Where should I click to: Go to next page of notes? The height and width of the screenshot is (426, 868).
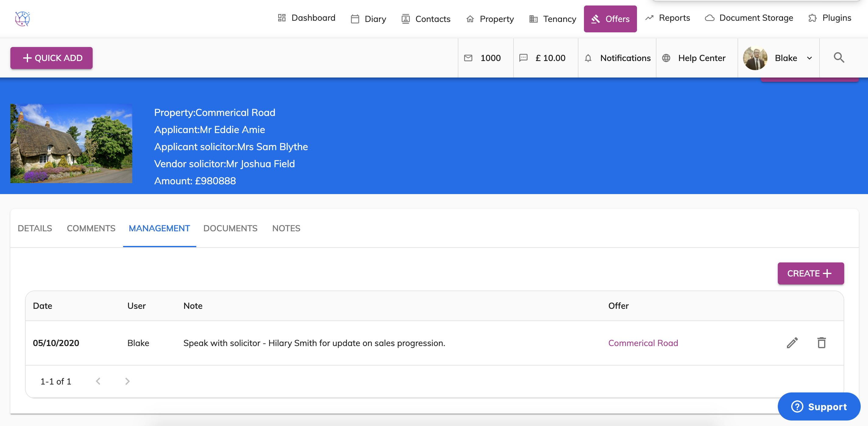[x=127, y=381]
